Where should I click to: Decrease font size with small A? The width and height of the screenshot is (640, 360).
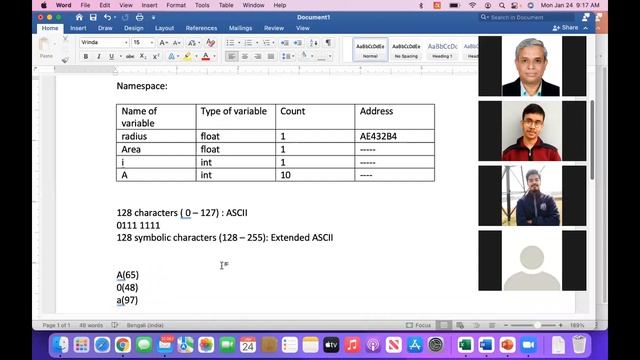point(176,43)
